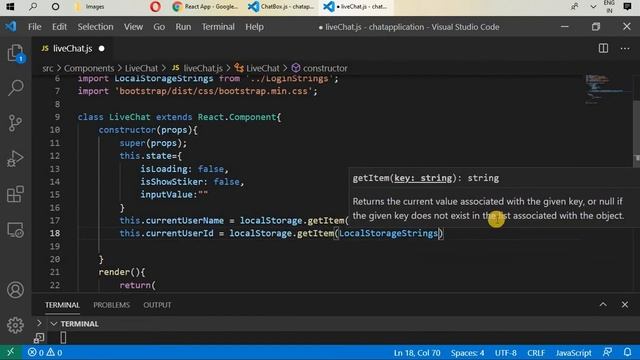Open the File menu
Image resolution: width=640 pixels, height=360 pixels.
pos(35,27)
